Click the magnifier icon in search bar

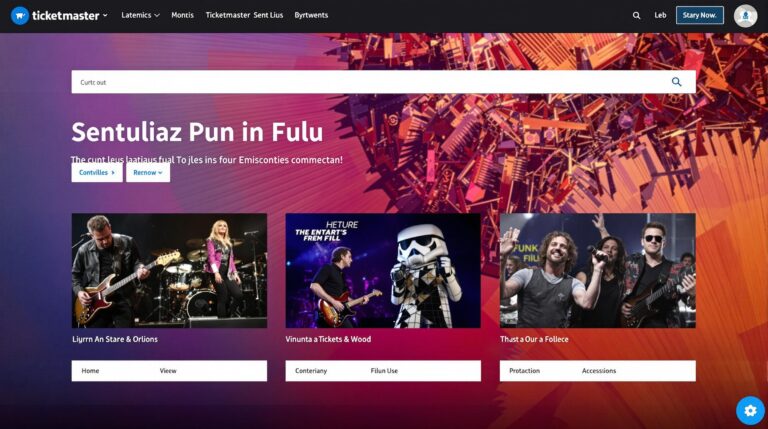pos(676,82)
